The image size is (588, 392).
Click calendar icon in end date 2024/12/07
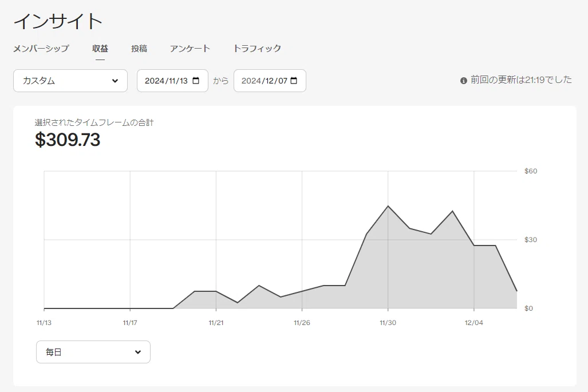tap(294, 81)
